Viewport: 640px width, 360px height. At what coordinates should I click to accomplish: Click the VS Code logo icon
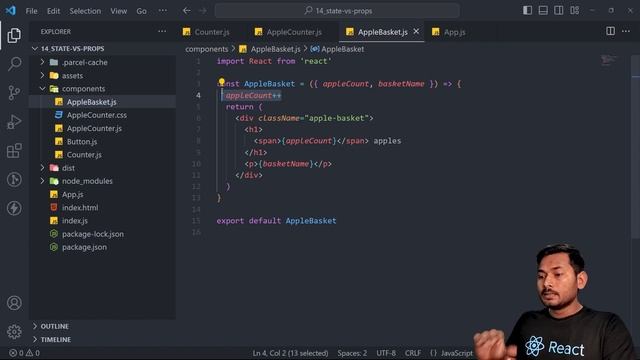(11, 10)
